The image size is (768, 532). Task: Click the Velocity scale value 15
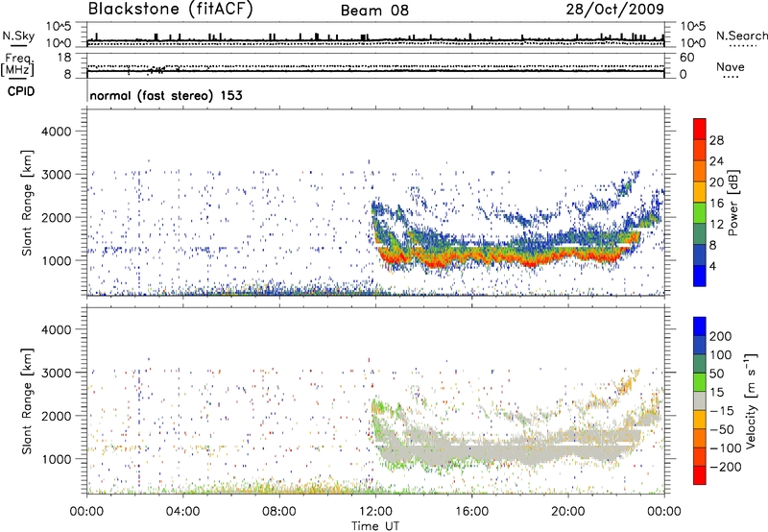click(717, 393)
